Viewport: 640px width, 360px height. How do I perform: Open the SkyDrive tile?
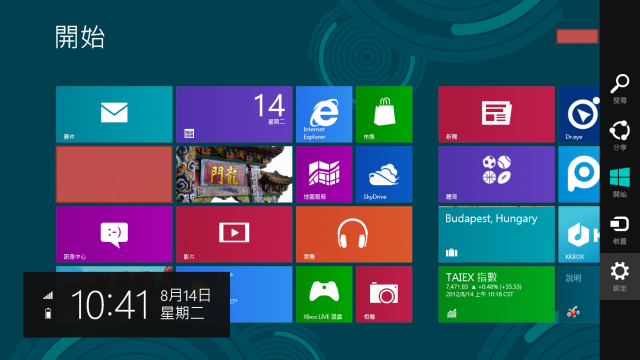(x=384, y=174)
